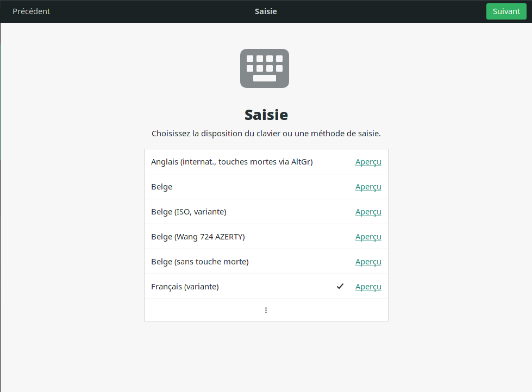The height and width of the screenshot is (392, 532).
Task: Open Aperçu for Belge (sans touche morte)
Action: coord(368,262)
